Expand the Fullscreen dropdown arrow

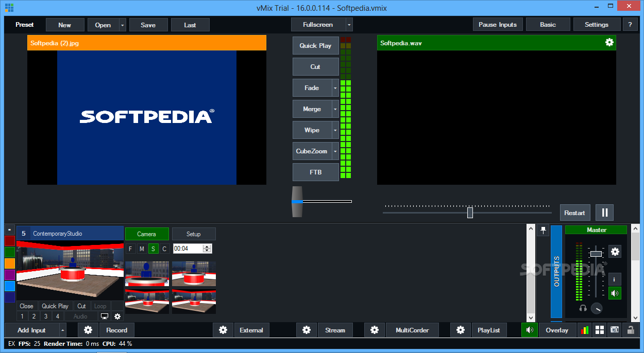click(349, 25)
